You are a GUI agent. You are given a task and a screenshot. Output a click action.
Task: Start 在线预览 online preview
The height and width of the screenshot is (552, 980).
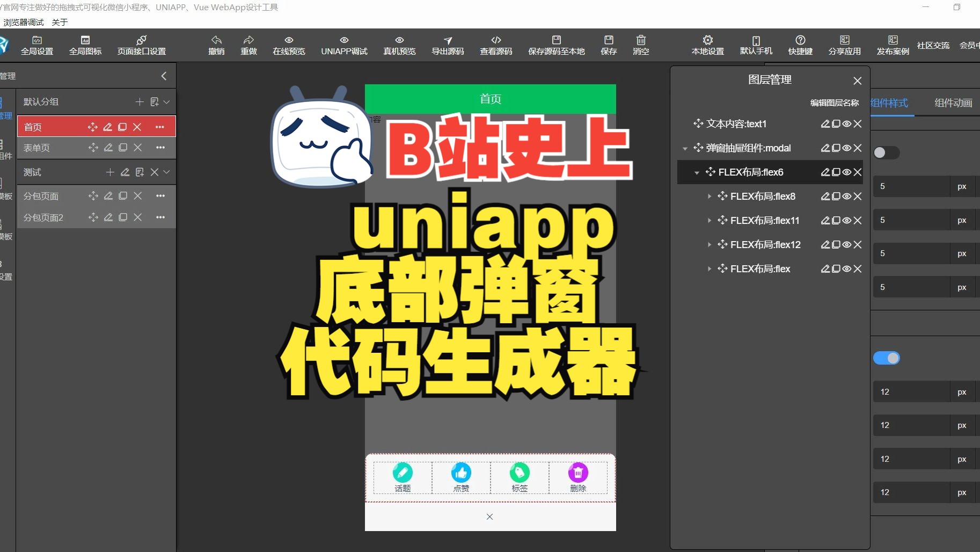tap(288, 45)
